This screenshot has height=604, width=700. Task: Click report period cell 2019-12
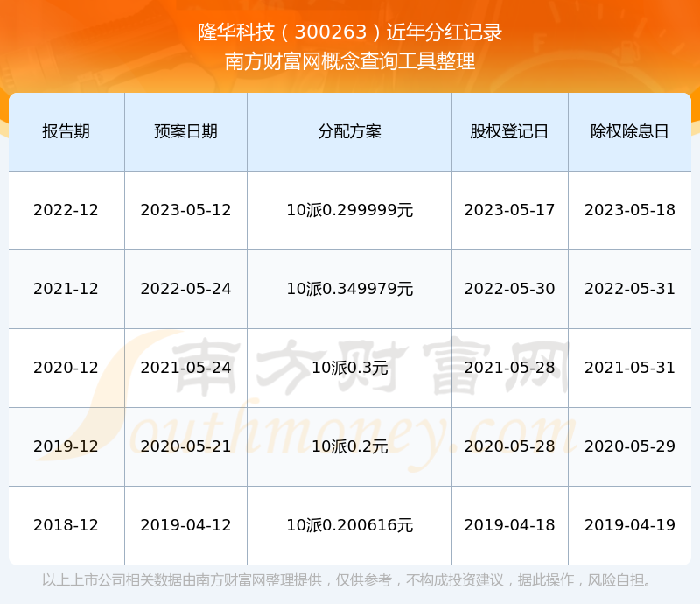(66, 446)
